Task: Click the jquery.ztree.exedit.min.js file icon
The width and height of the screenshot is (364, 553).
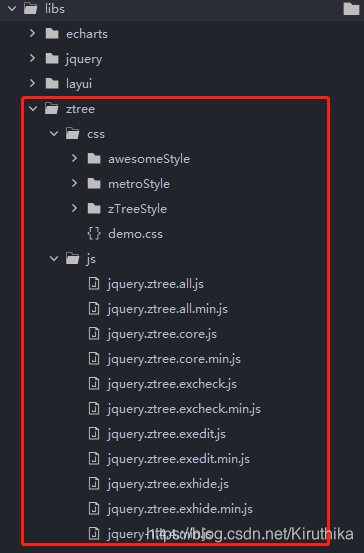Action: tap(94, 458)
